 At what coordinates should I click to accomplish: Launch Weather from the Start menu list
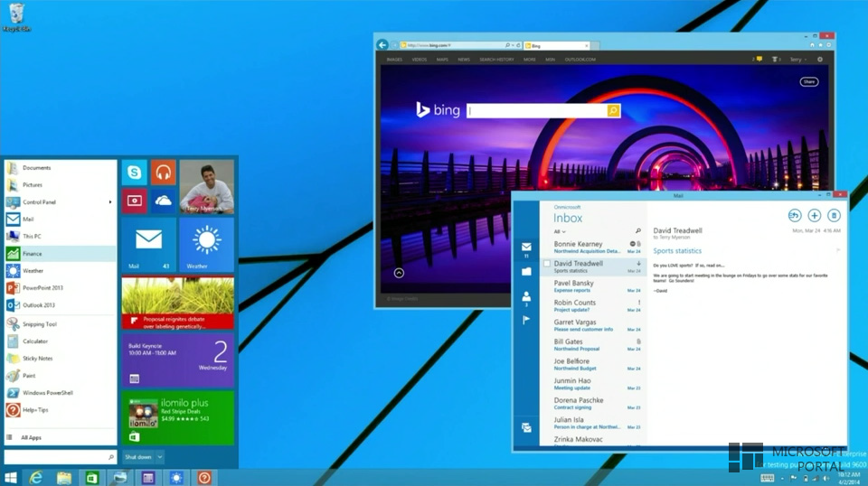point(61,270)
